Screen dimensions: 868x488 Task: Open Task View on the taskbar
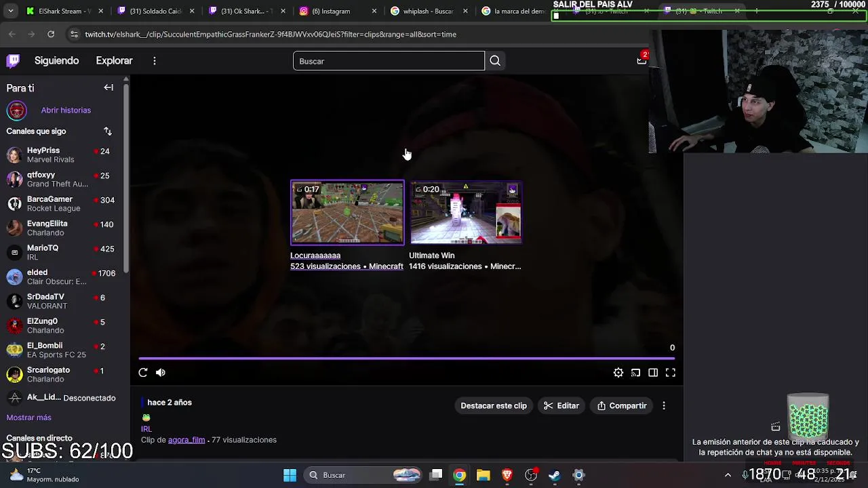point(437,475)
